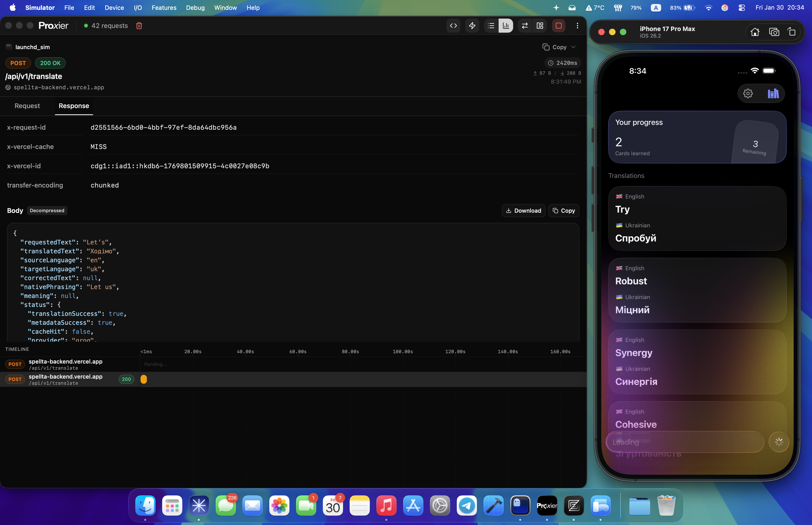
Task: Expand the launchd_sim session entry
Action: coord(32,47)
